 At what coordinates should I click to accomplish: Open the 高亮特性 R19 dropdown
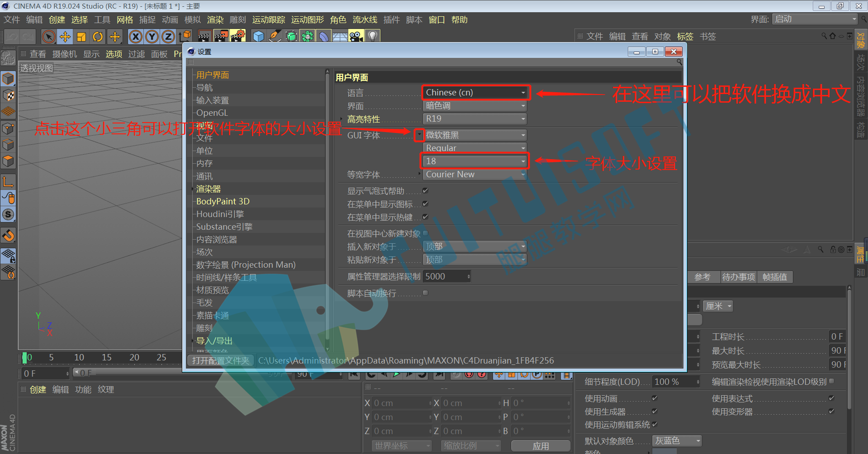[x=475, y=119]
